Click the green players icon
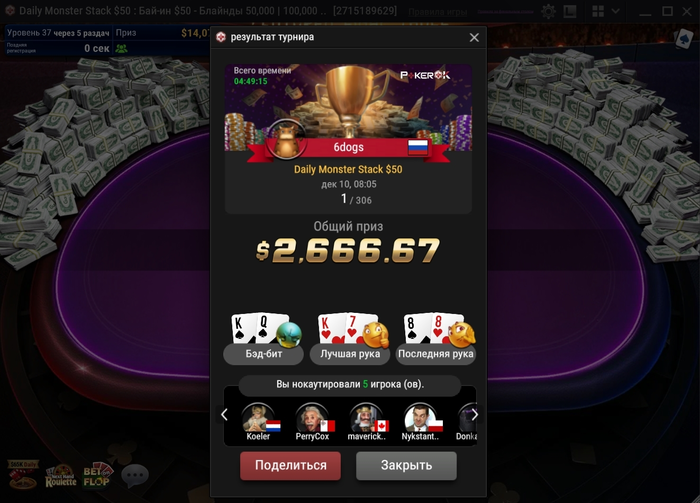This screenshot has width=700, height=503. click(x=121, y=48)
